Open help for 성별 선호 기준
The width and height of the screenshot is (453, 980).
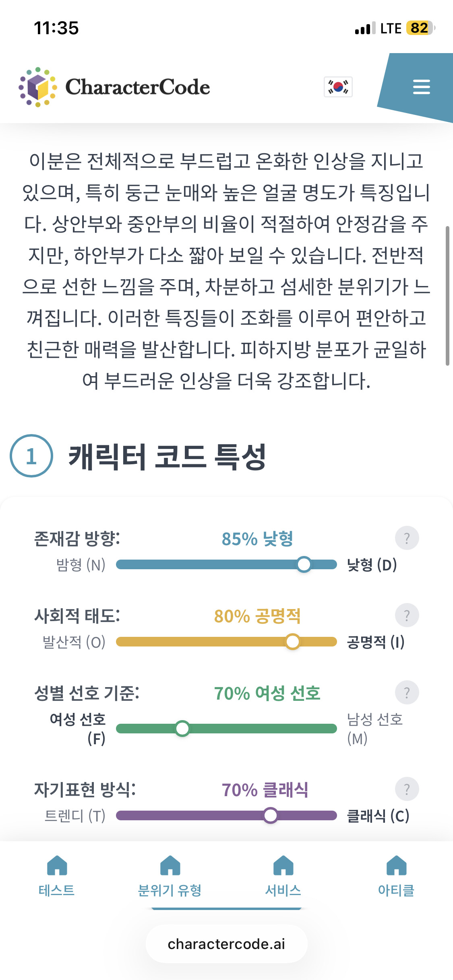407,693
